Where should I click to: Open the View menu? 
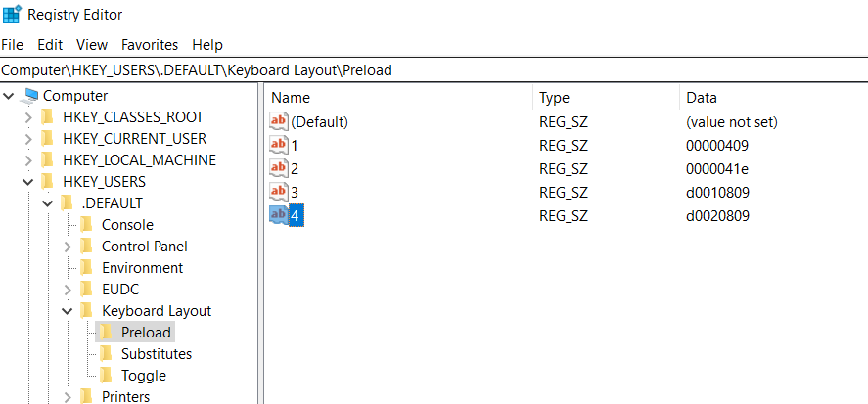92,45
